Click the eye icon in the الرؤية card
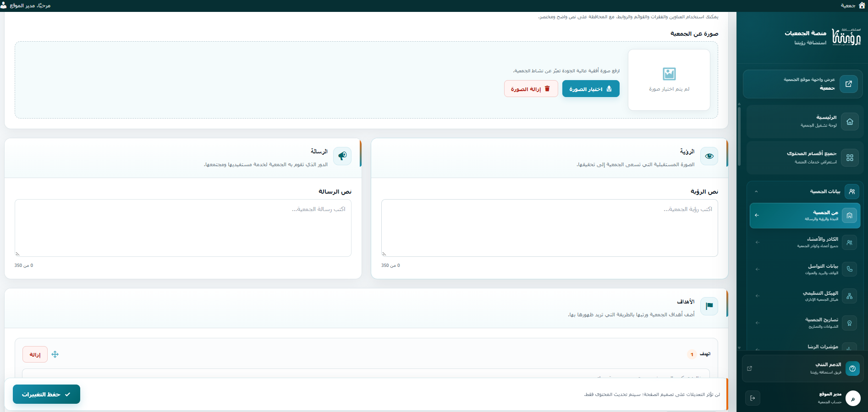868x412 pixels. [709, 156]
